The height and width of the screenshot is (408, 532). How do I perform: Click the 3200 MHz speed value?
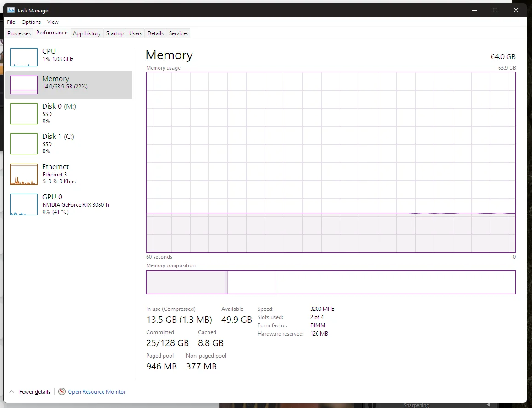coord(322,309)
